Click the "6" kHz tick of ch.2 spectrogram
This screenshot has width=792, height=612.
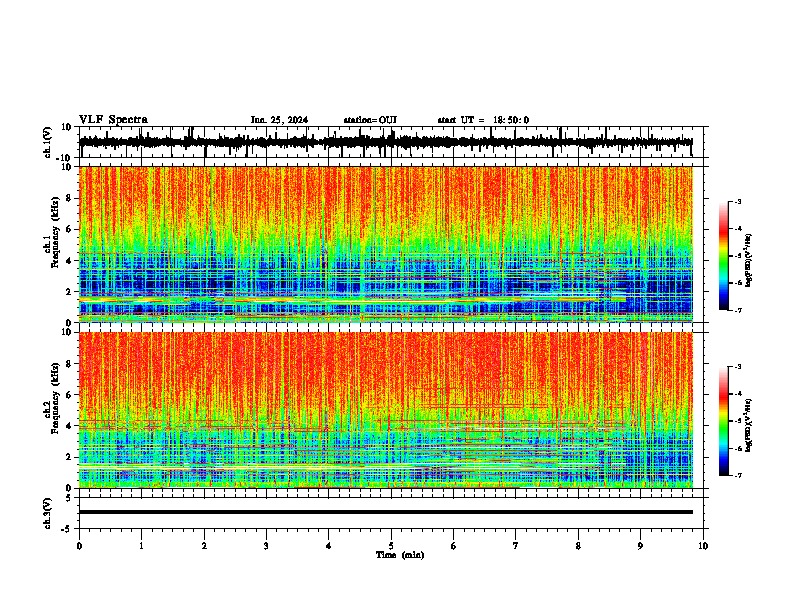[x=69, y=395]
